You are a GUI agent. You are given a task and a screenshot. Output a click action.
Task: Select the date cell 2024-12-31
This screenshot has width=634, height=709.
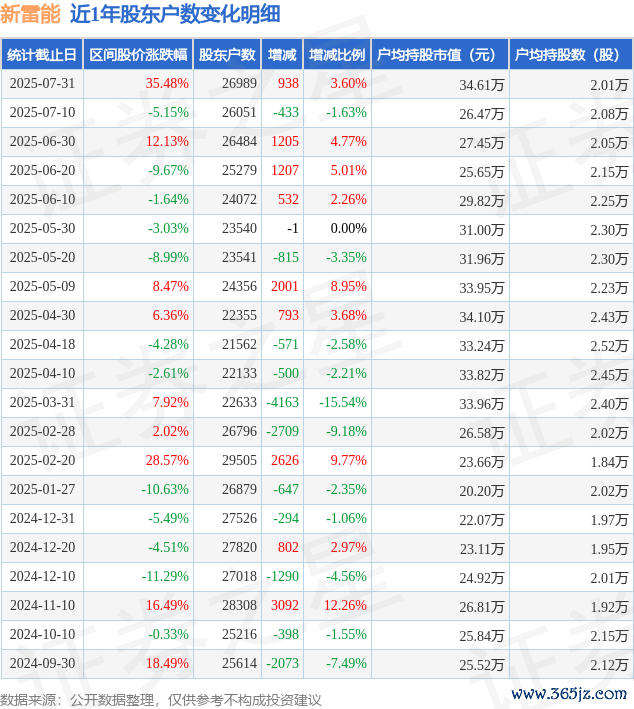pyautogui.click(x=43, y=518)
